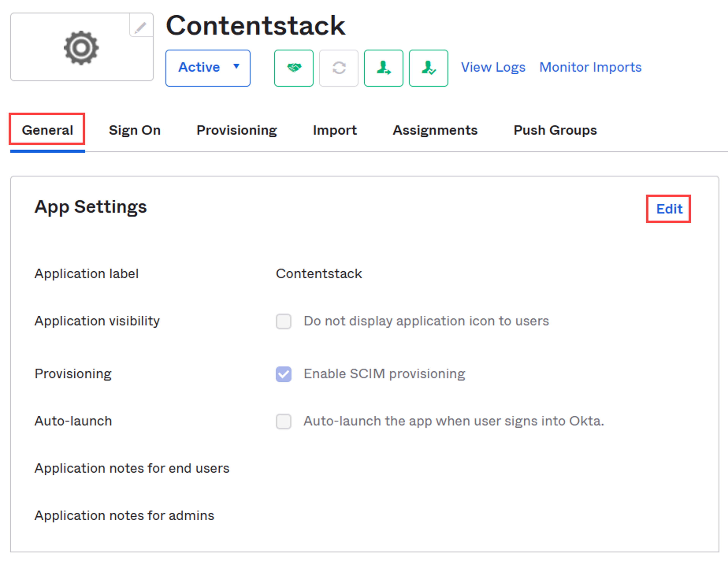Click the App Settings heading

coord(91,207)
